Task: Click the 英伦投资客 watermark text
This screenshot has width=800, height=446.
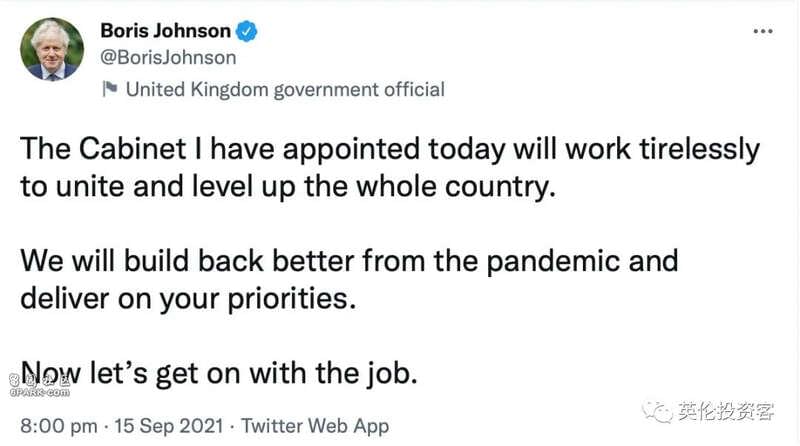Action: pyautogui.click(x=726, y=411)
